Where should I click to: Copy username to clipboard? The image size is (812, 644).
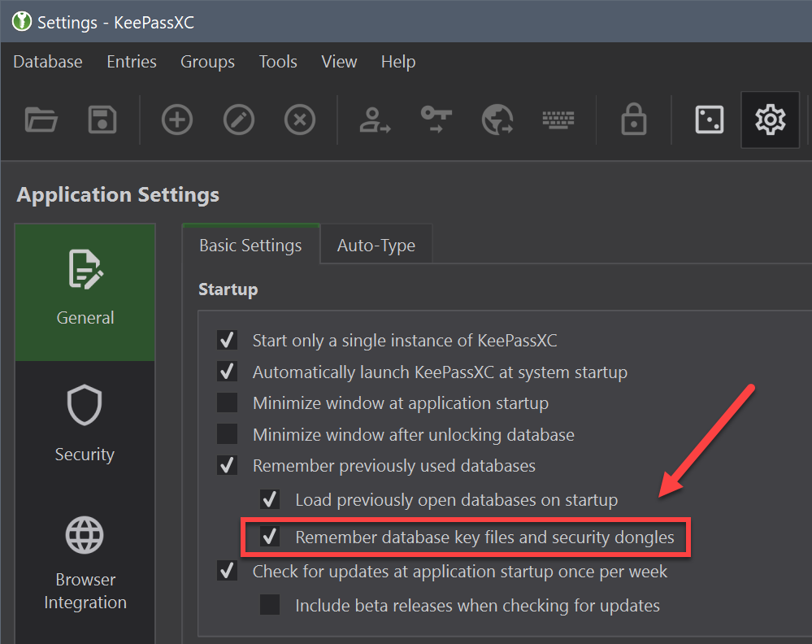coord(375,120)
